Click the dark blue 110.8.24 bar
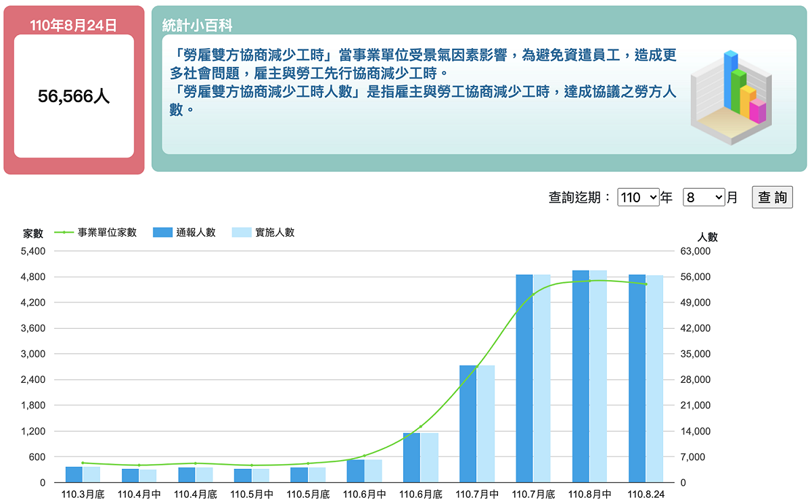Viewport: 812px width, 504px height. [637, 378]
